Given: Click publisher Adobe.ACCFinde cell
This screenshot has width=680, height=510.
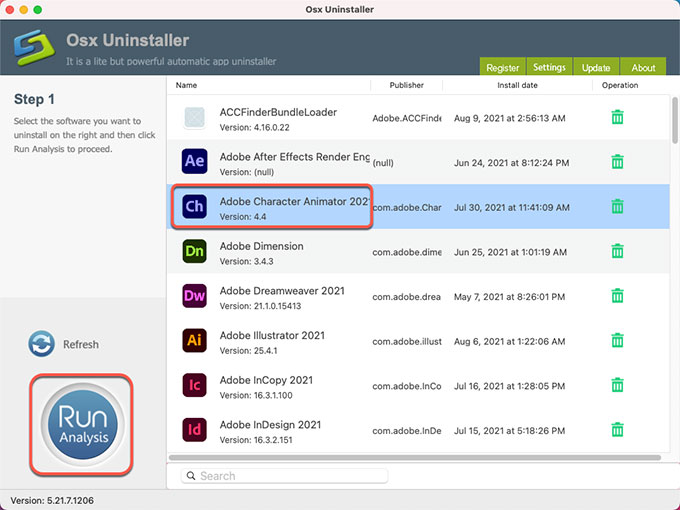Looking at the screenshot, I should [x=407, y=118].
